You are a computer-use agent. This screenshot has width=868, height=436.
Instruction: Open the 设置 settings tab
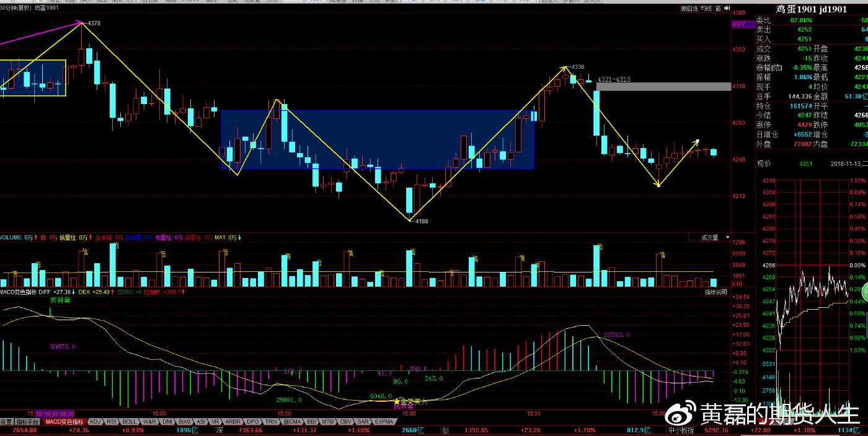pyautogui.click(x=6, y=422)
